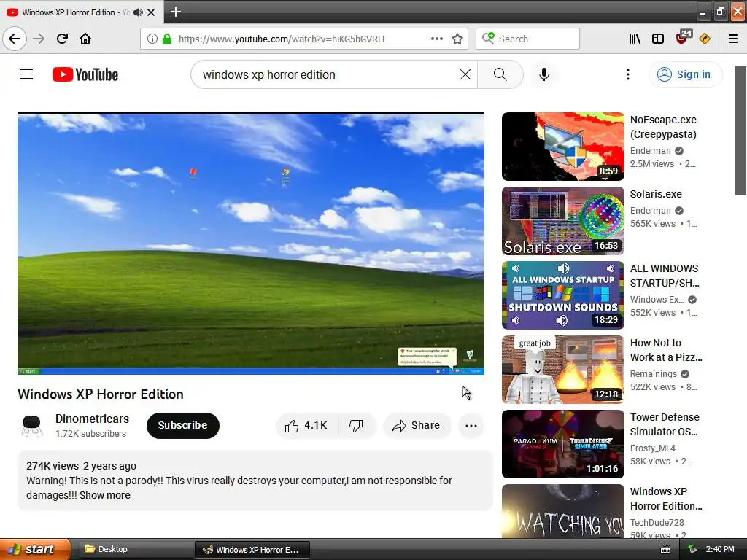Subscribe to Dinometricars

[183, 425]
